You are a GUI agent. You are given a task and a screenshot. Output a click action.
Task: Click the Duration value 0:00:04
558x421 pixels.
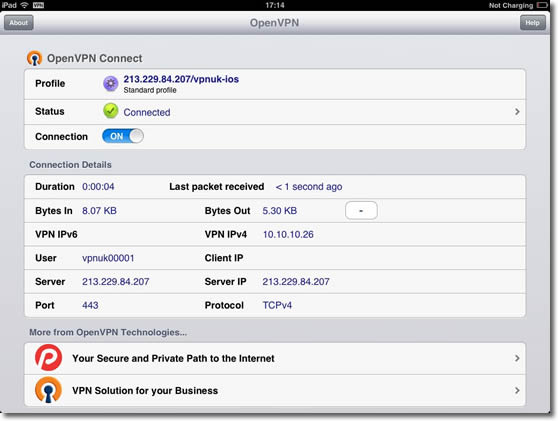click(98, 187)
